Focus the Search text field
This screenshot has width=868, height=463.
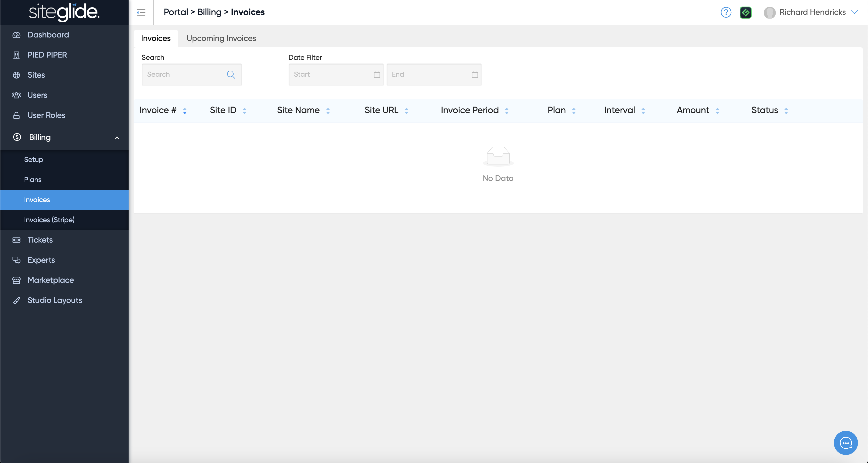pos(184,74)
